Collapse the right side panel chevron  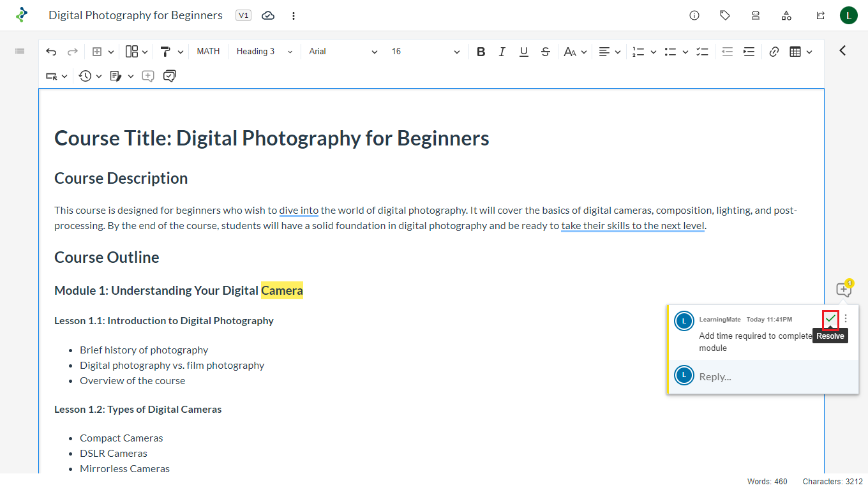click(x=842, y=50)
